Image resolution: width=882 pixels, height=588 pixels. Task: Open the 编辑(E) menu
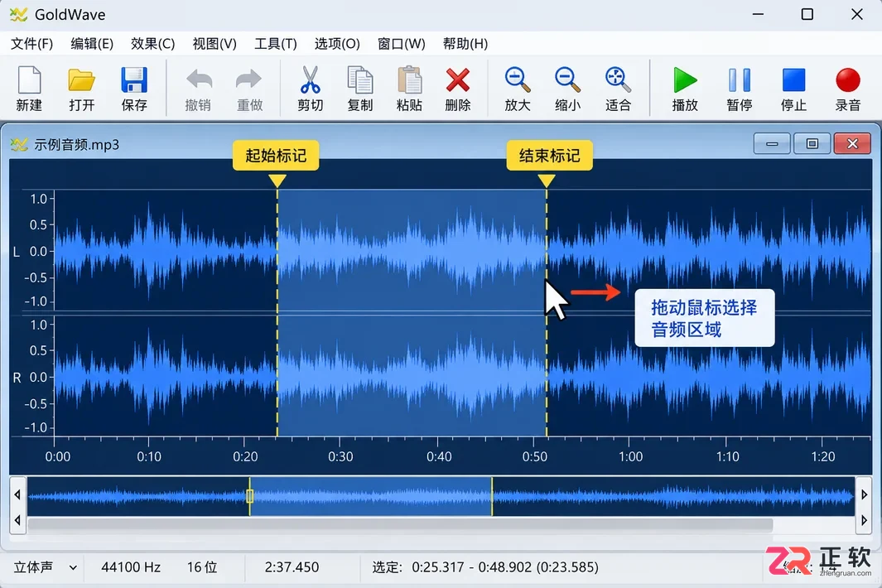coord(92,44)
